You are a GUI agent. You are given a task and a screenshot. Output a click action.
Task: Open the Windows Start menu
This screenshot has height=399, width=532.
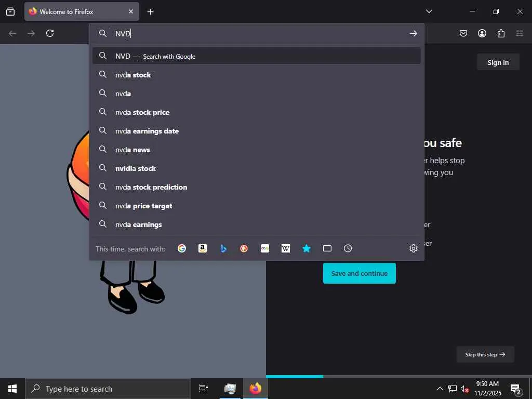click(12, 389)
